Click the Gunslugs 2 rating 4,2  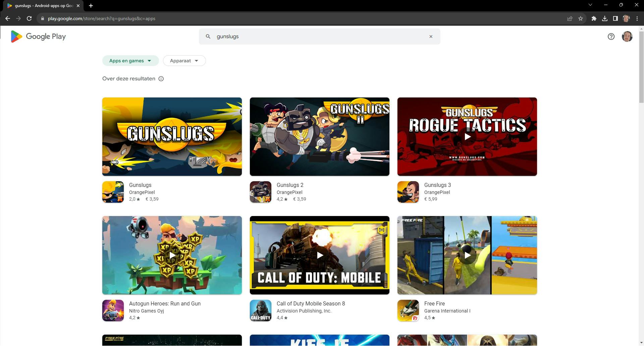(x=282, y=199)
